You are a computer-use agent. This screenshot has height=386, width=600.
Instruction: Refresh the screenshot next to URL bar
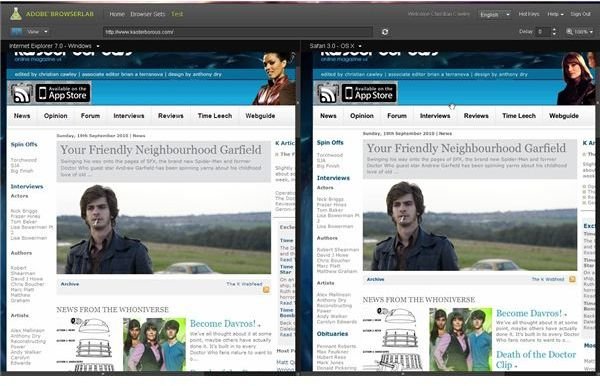[x=385, y=32]
